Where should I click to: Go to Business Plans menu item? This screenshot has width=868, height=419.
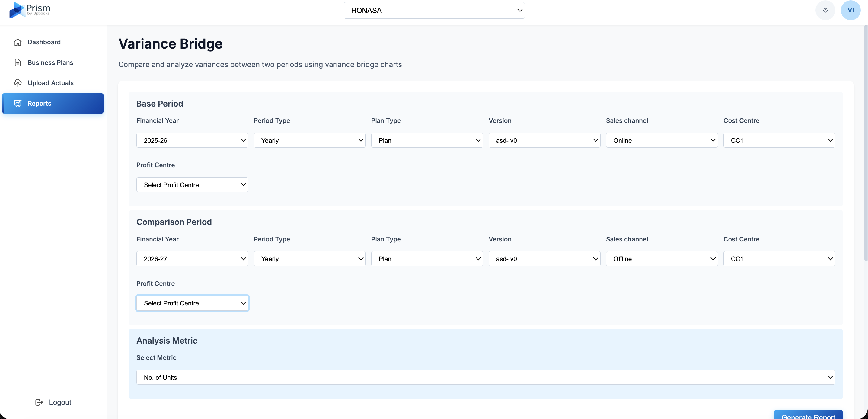pyautogui.click(x=50, y=63)
